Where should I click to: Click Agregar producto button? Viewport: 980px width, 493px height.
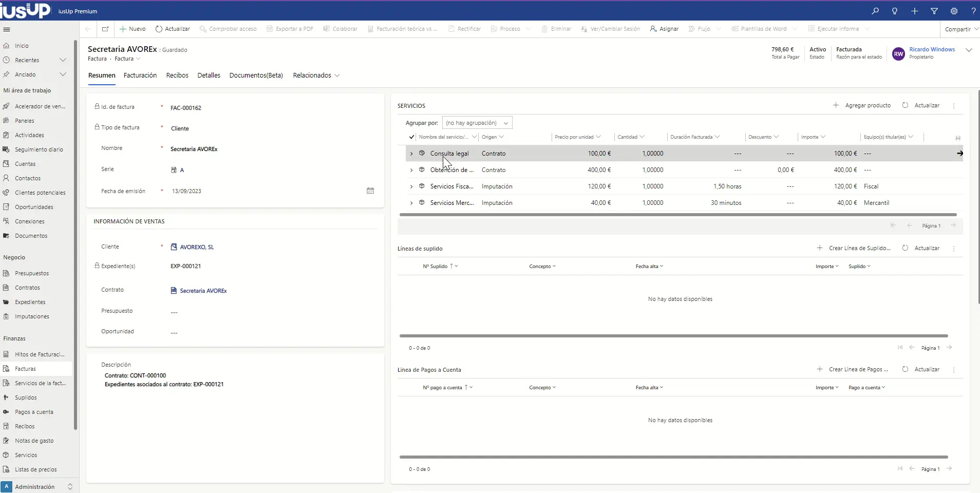[862, 105]
